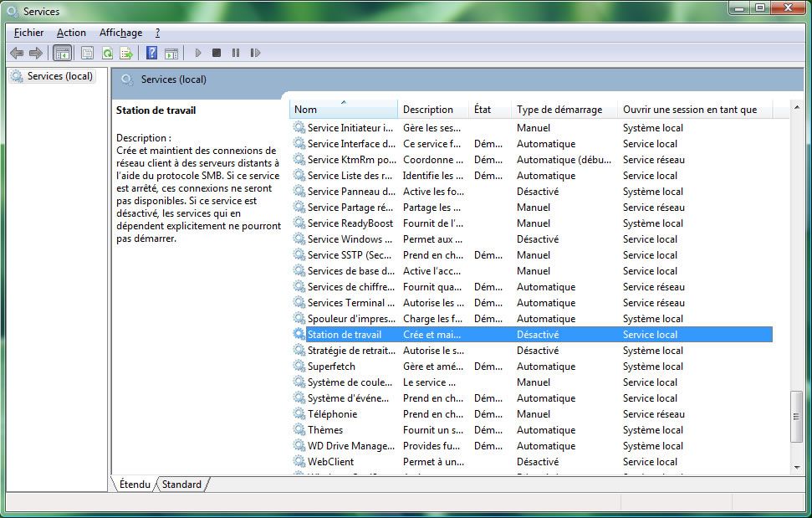The height and width of the screenshot is (518, 812).
Task: Select the Service SSTP (Sec... row
Action: 531,255
